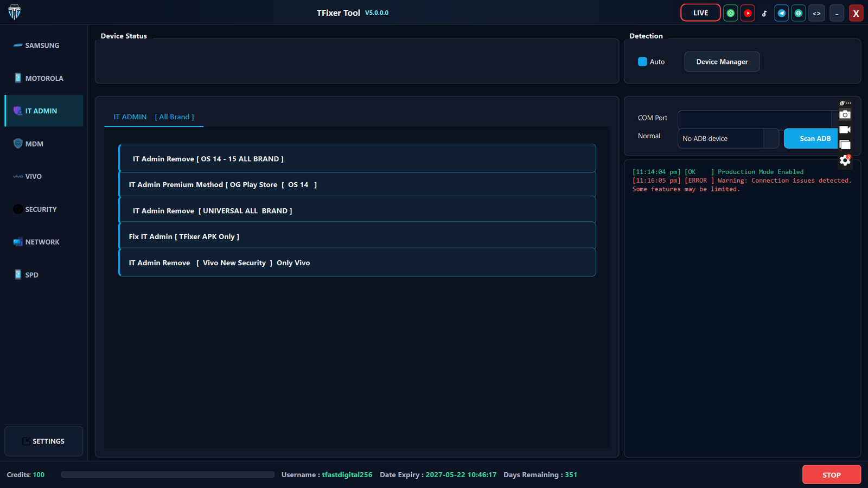
Task: Click the angle brackets code icon
Action: click(x=816, y=13)
